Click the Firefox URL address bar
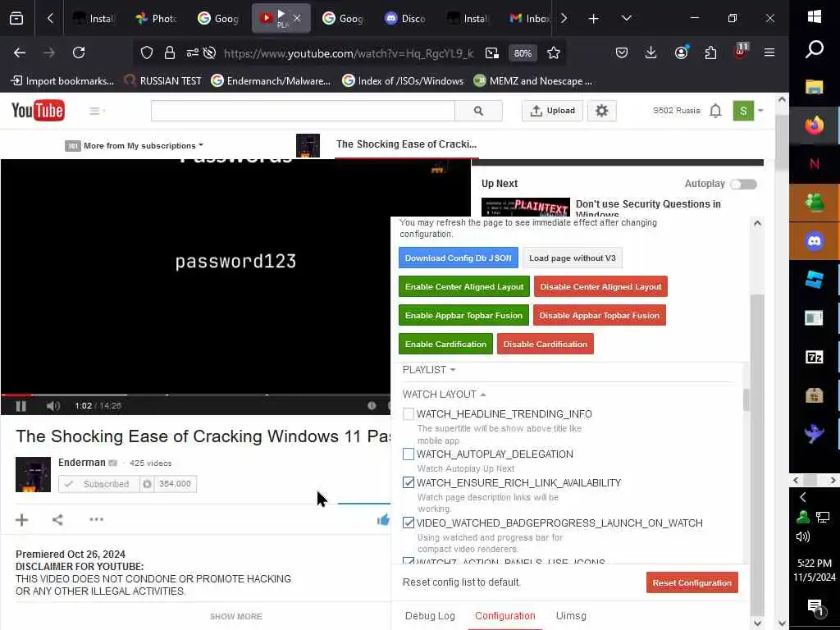The width and height of the screenshot is (840, 630). click(349, 53)
